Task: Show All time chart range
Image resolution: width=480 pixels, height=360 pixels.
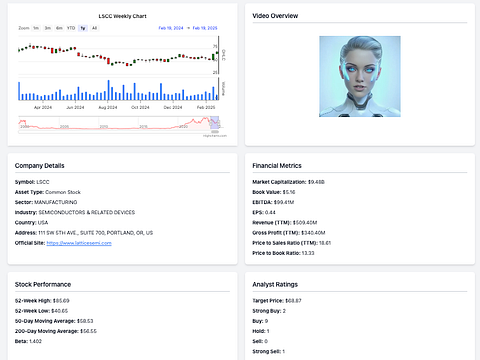Action: click(94, 28)
